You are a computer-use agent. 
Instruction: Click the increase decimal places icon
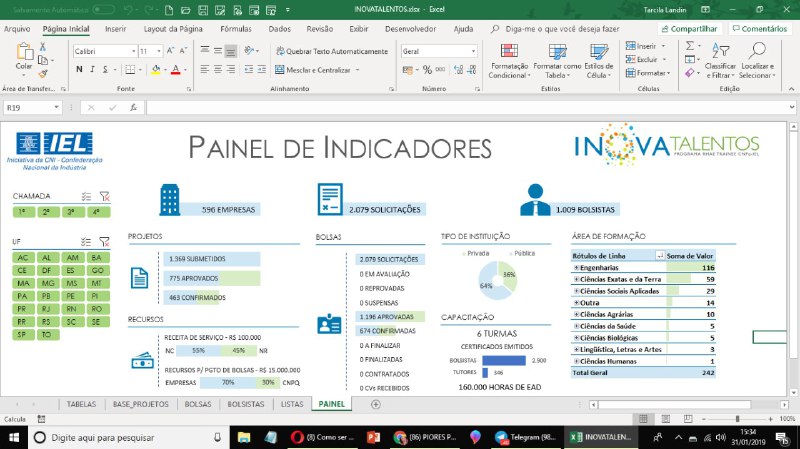tap(458, 70)
